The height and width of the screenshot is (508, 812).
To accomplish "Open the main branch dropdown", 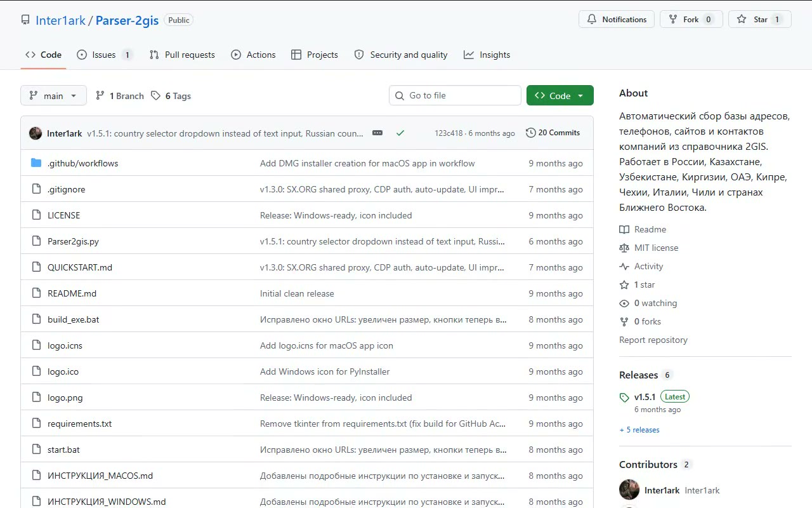I will point(53,96).
